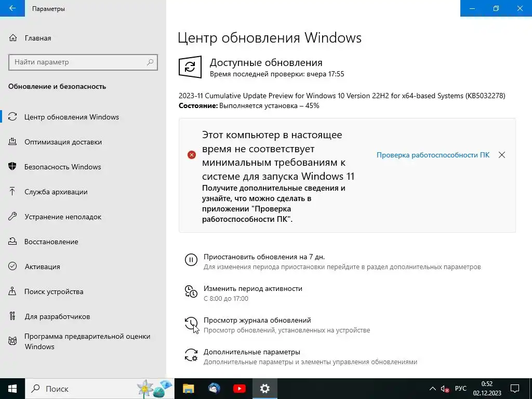Open the Windows Start menu

click(x=12, y=389)
